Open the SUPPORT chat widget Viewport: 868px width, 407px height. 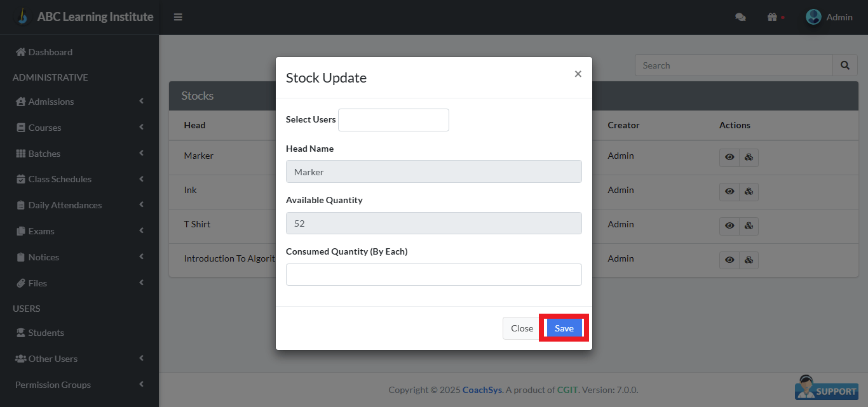coord(826,389)
